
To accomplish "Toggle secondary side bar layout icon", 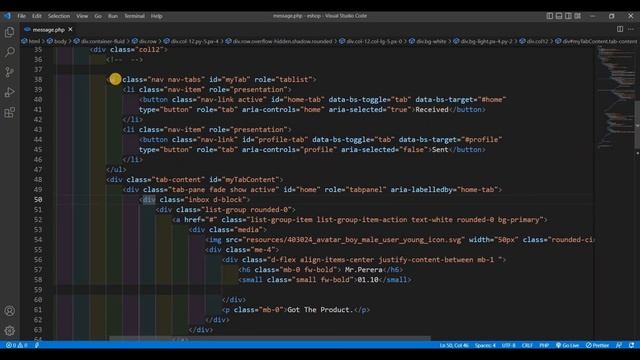I will pos(568,16).
